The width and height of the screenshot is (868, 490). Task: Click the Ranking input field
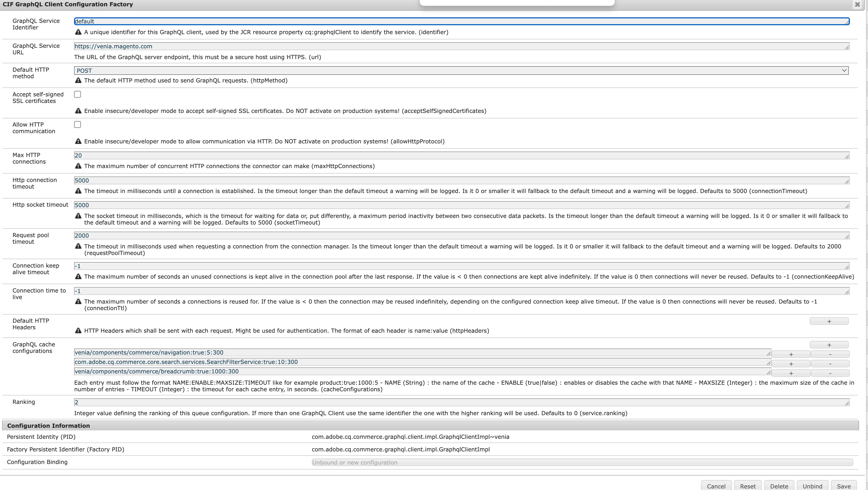pos(461,403)
